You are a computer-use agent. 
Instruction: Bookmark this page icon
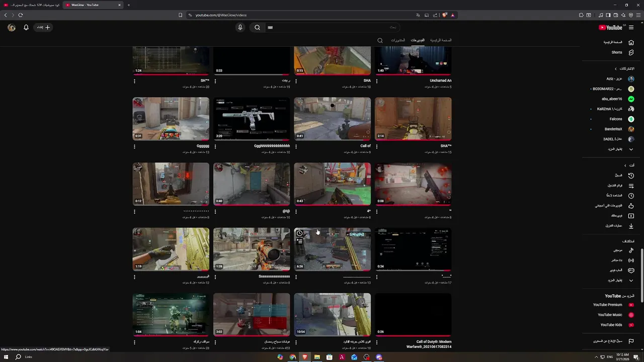(x=181, y=15)
